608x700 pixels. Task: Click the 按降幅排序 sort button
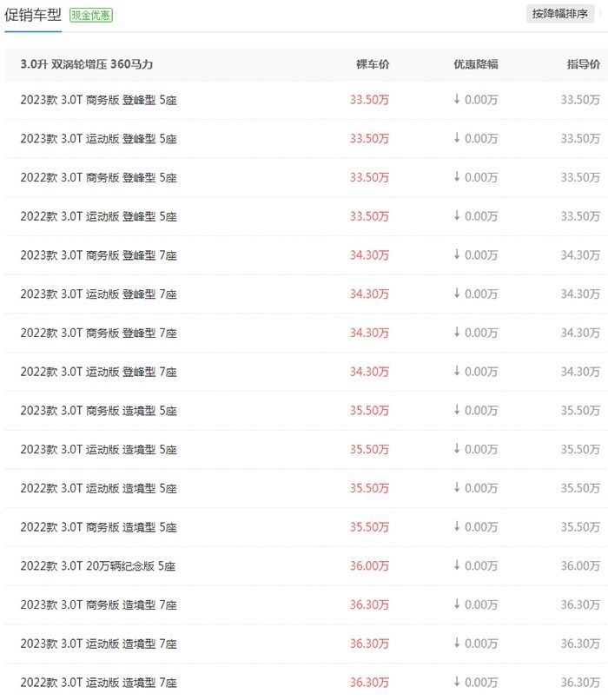pos(559,14)
